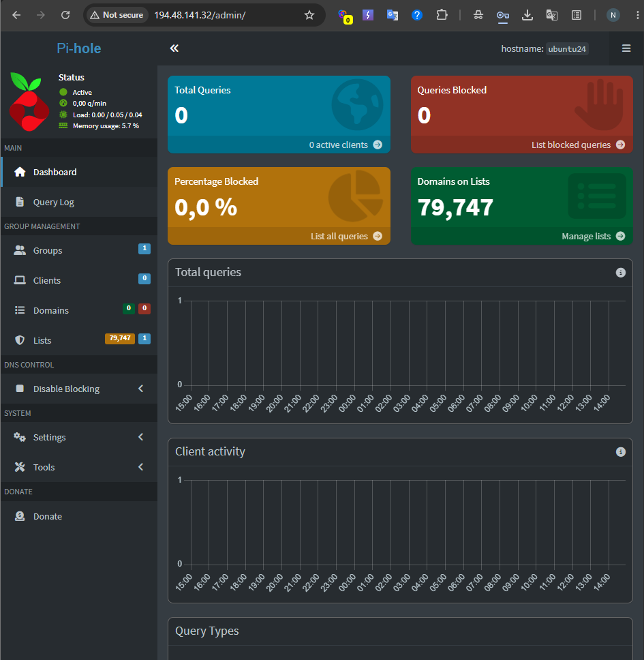Click the blue question mark extension icon
Viewport: 644px width, 660px height.
pos(417,15)
